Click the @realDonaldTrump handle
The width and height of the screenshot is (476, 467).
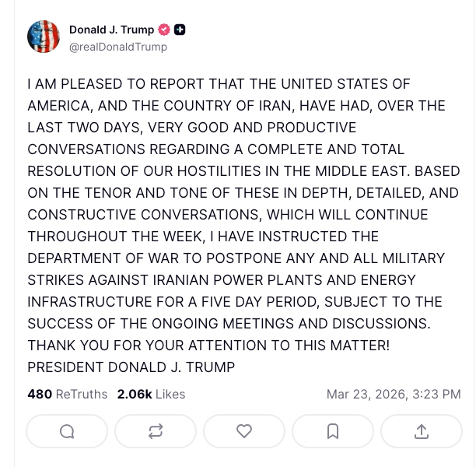[117, 47]
